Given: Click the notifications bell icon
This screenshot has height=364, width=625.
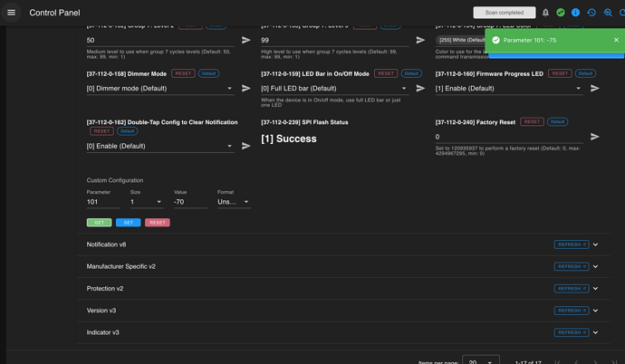Looking at the screenshot, I should point(545,13).
